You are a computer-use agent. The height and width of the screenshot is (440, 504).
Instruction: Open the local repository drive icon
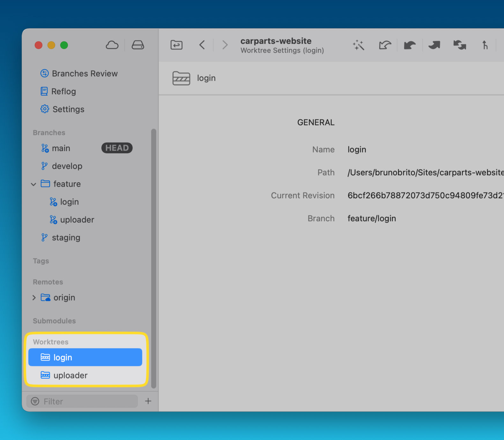[x=138, y=45]
